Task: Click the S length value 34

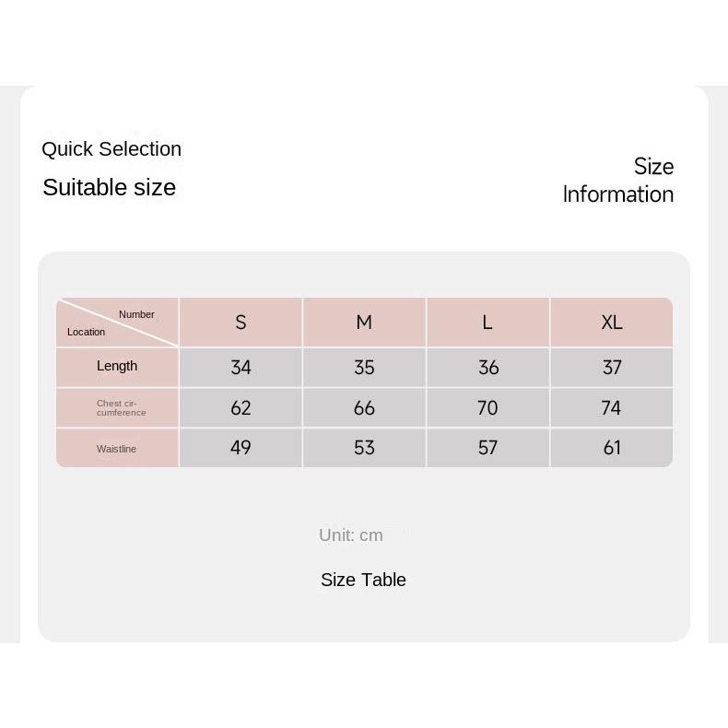Action: coord(241,368)
